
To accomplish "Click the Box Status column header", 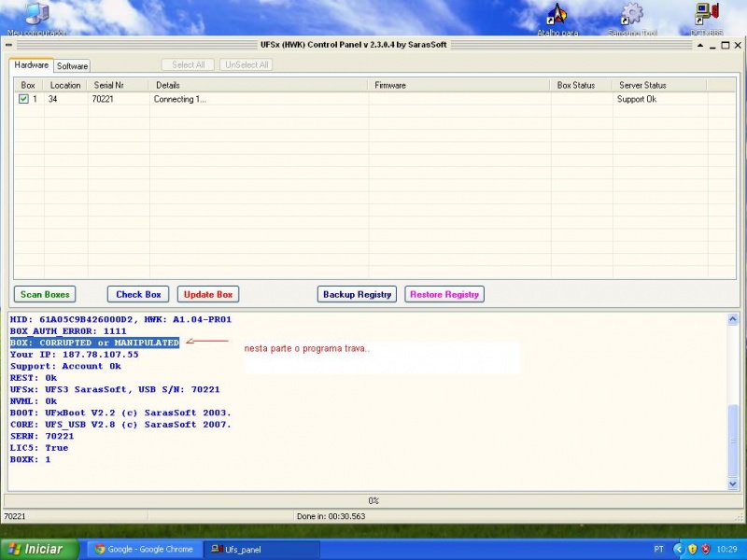I will click(x=582, y=85).
